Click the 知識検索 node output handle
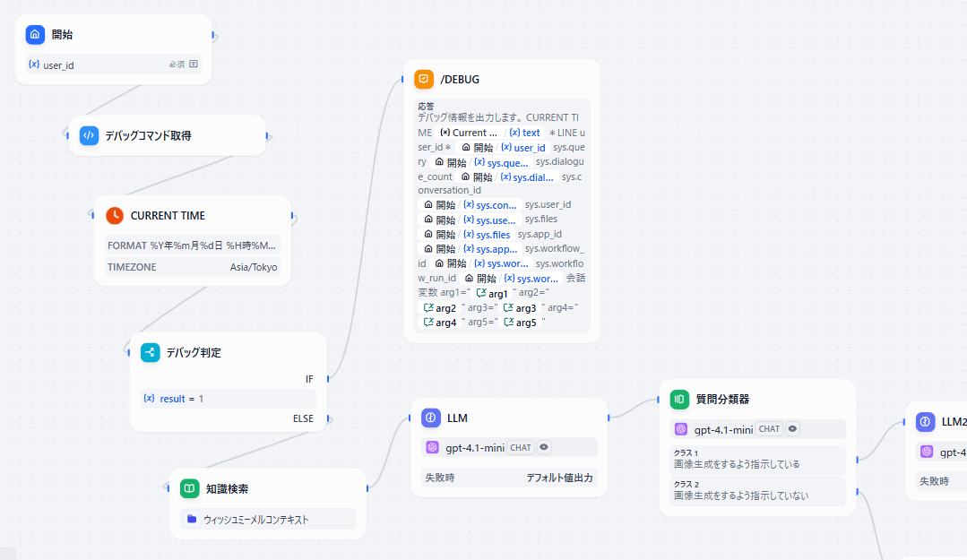The height and width of the screenshot is (560, 967). tap(367, 488)
